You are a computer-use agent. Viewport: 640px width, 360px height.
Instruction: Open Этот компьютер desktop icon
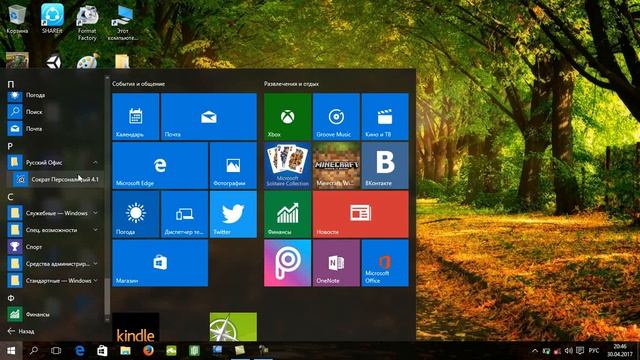[x=122, y=22]
